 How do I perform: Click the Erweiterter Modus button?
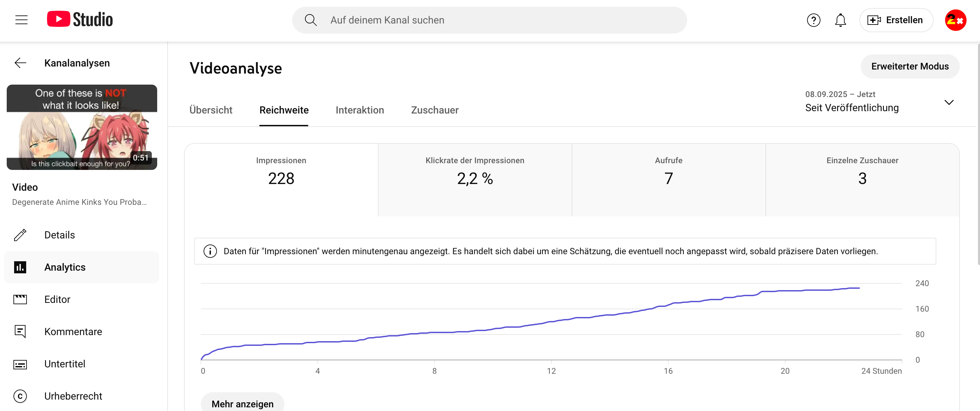pos(909,66)
